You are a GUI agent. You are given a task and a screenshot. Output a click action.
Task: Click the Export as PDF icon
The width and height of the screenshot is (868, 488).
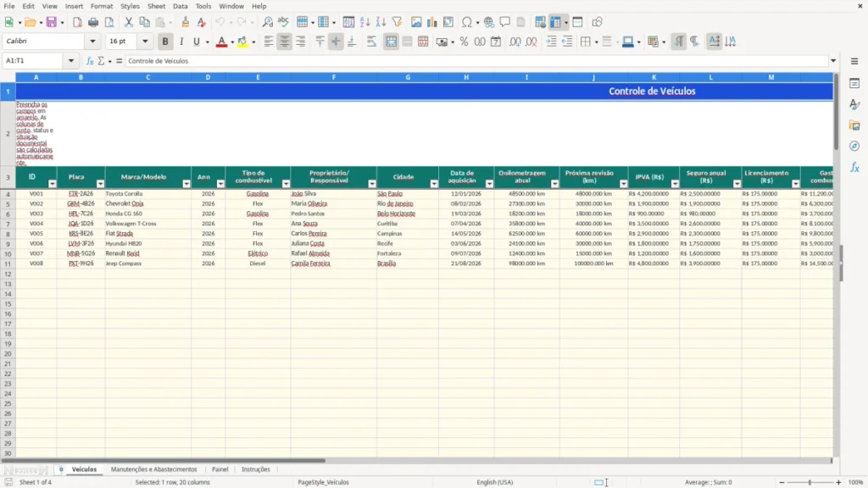77,22
